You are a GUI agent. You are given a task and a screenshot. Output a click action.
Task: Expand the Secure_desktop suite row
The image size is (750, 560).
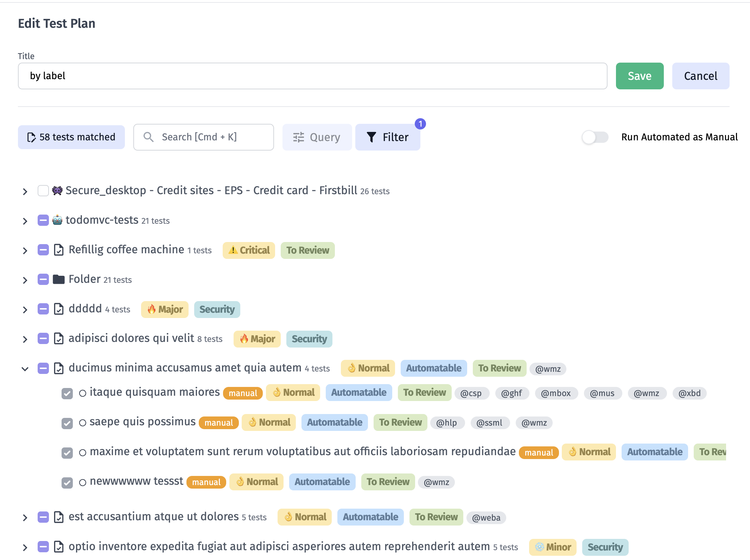click(25, 192)
